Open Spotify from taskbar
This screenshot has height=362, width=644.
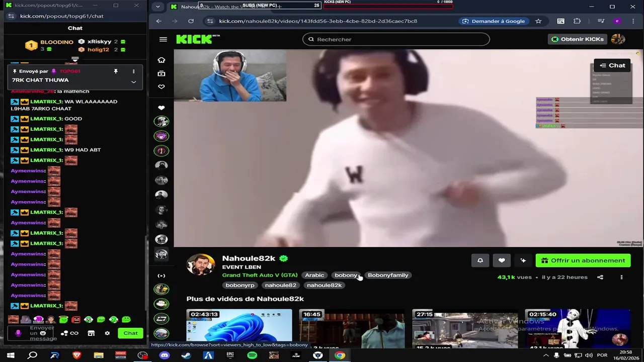click(252, 355)
